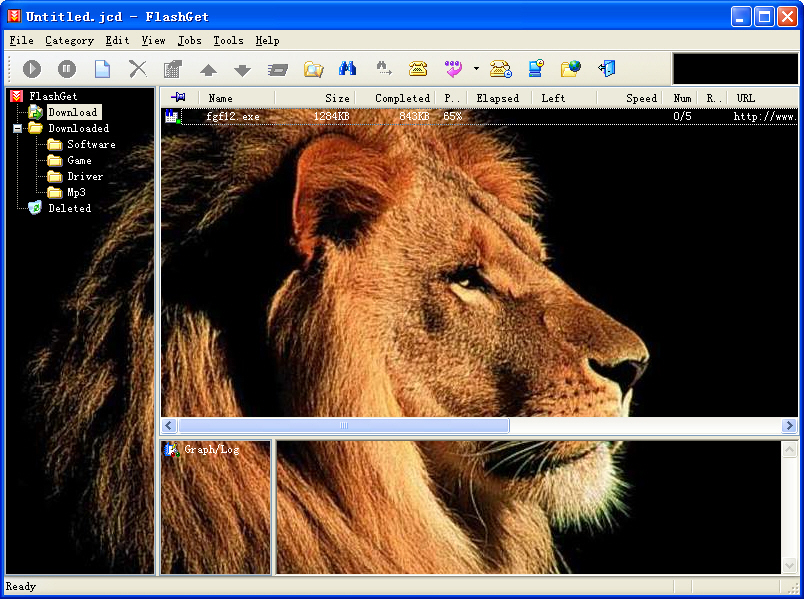Viewport: 804px width, 599px height.
Task: Select the Deleted category in the tree
Action: click(70, 208)
